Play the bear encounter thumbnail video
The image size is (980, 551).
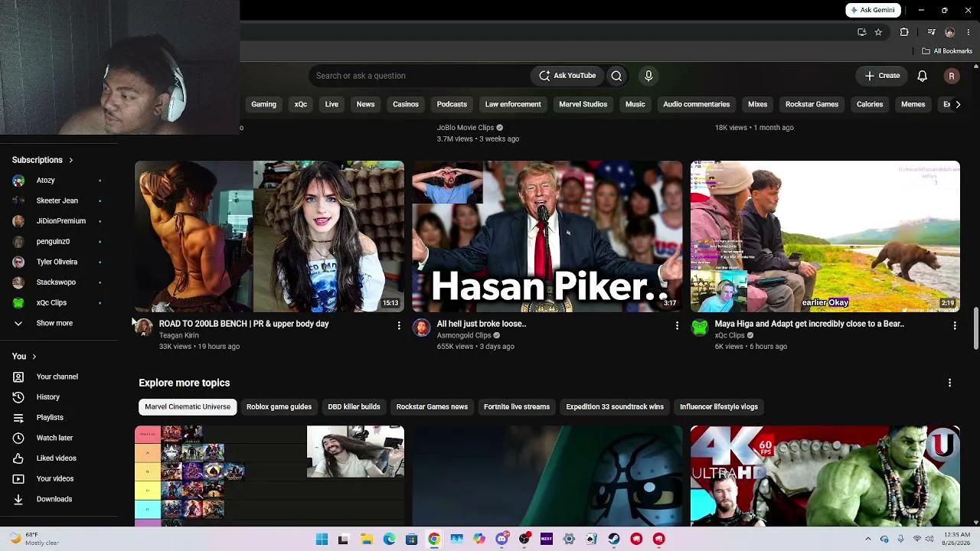pos(825,236)
